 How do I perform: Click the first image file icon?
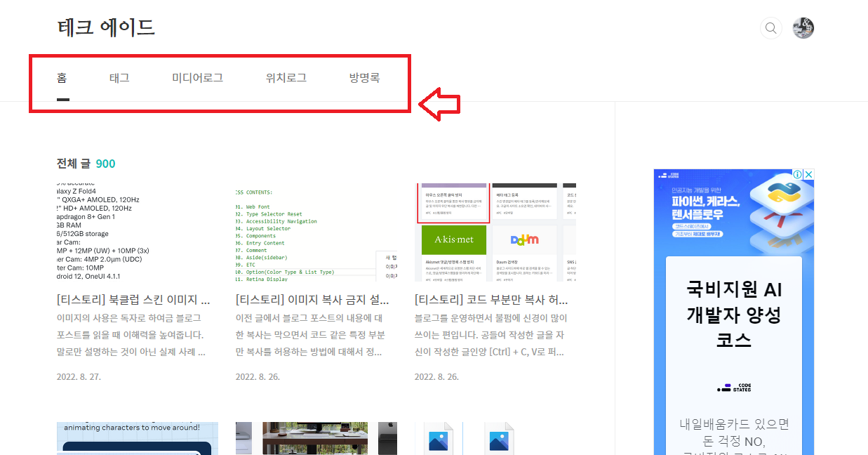pyautogui.click(x=439, y=438)
